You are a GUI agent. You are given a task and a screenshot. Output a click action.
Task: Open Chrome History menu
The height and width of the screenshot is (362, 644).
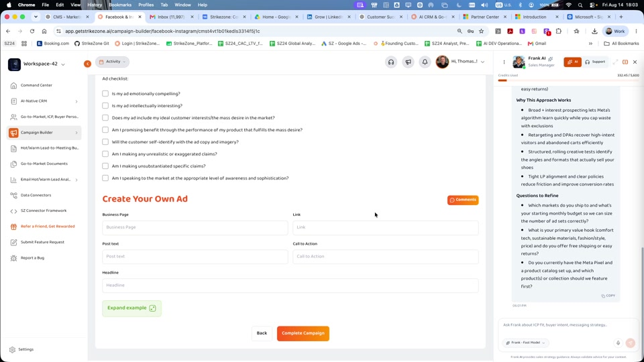pos(95,5)
